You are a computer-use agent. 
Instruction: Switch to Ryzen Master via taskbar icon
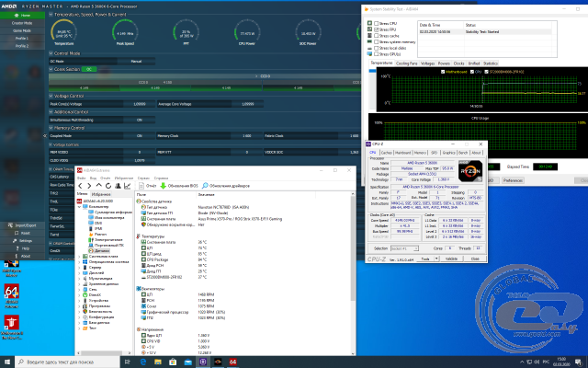(x=218, y=362)
